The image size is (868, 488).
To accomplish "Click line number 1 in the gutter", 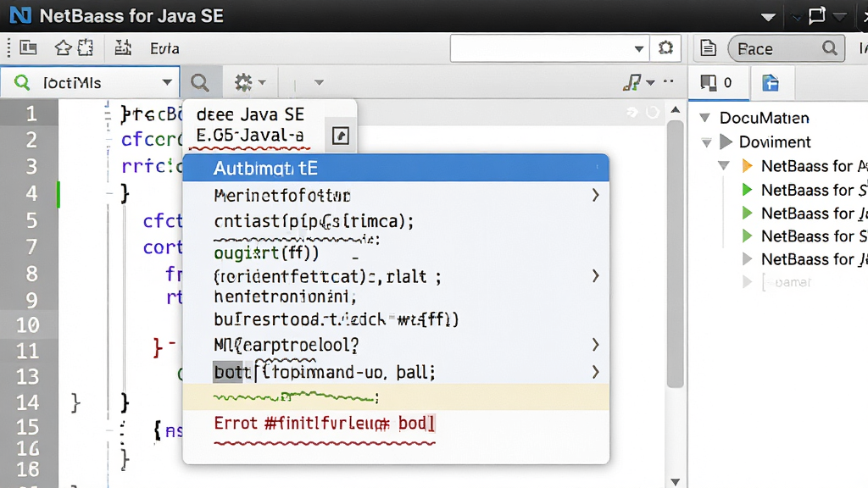I will click(x=31, y=114).
